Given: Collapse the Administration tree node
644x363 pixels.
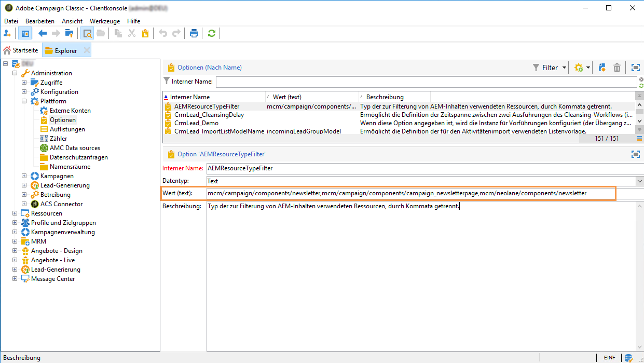Looking at the screenshot, I should pos(15,73).
